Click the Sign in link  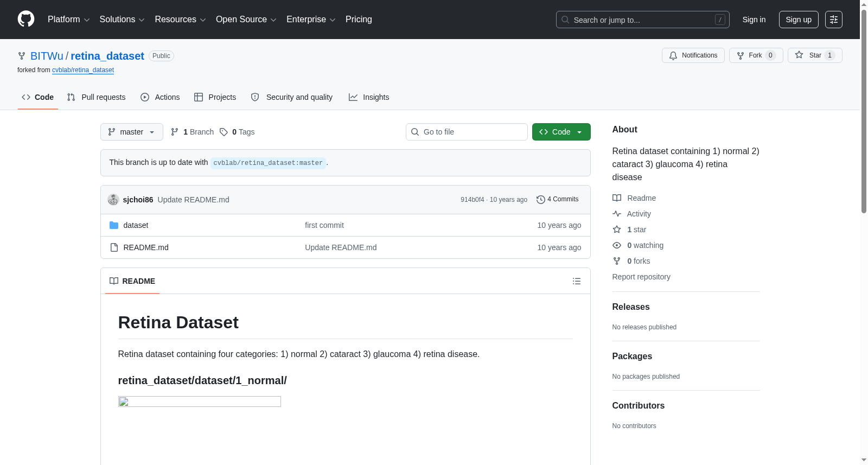click(754, 20)
